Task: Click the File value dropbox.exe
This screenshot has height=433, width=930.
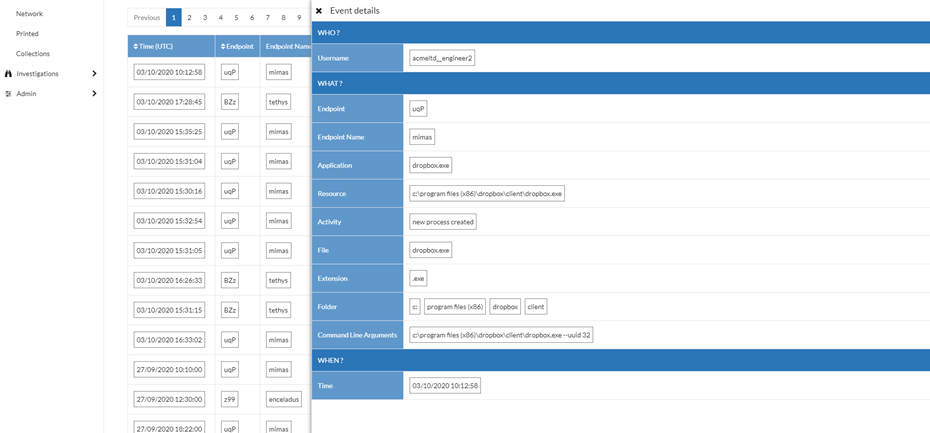Action: pos(431,250)
